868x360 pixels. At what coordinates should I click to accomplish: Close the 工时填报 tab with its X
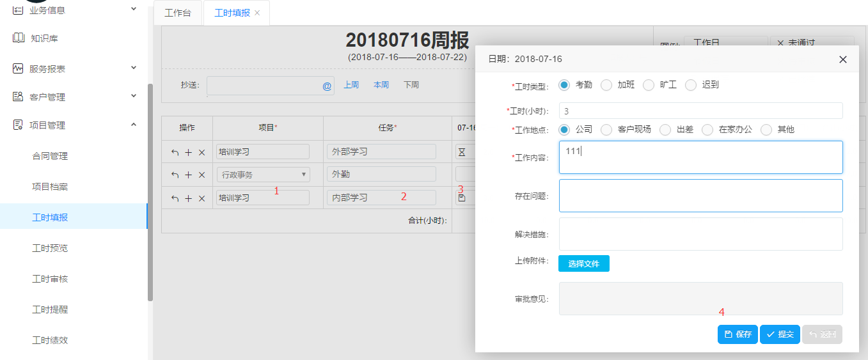[257, 13]
